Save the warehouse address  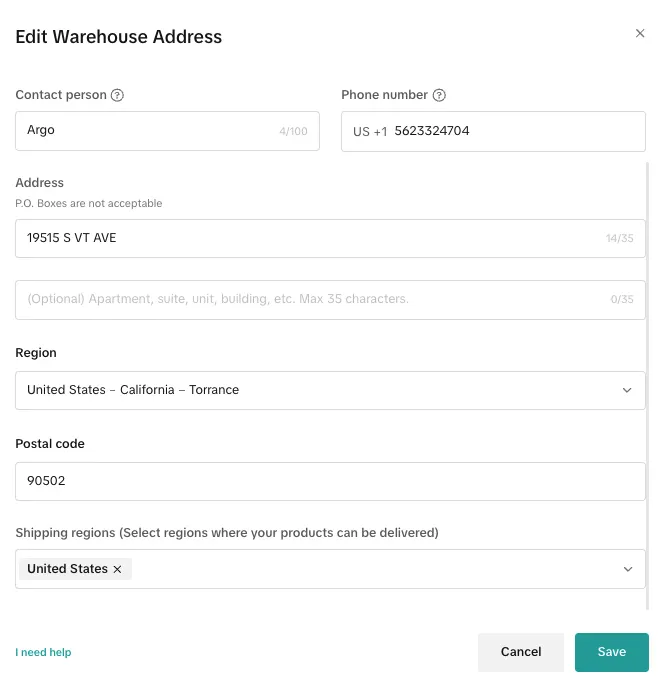tap(611, 652)
